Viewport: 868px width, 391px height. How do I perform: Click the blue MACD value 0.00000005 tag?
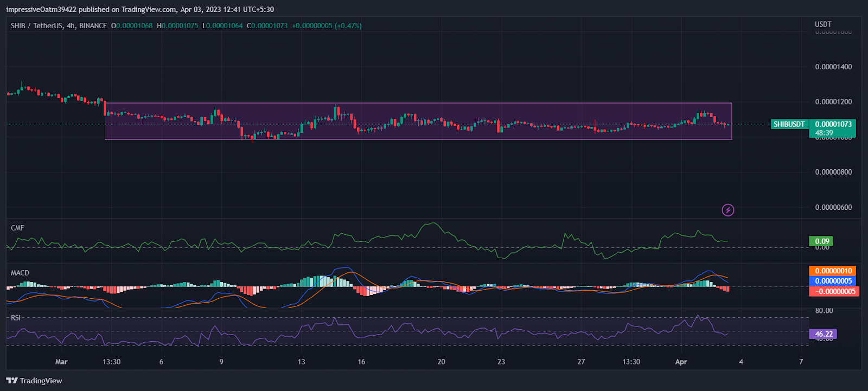pyautogui.click(x=833, y=281)
